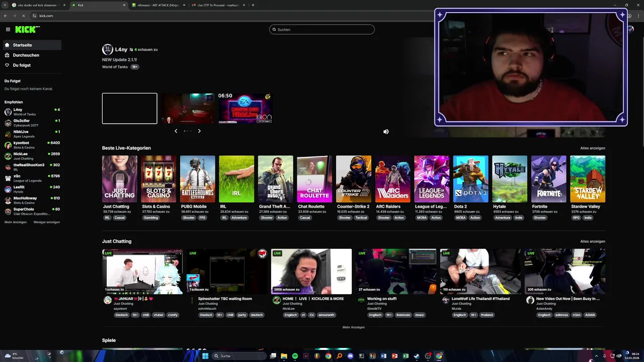
Task: Open the Stardew Valley category cover
Action: [588, 179]
